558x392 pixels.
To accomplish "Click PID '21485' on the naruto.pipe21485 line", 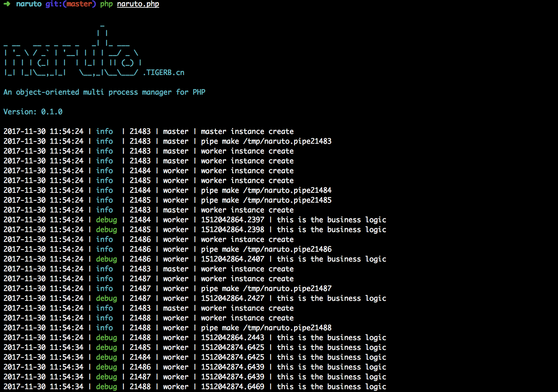I will click(x=140, y=200).
